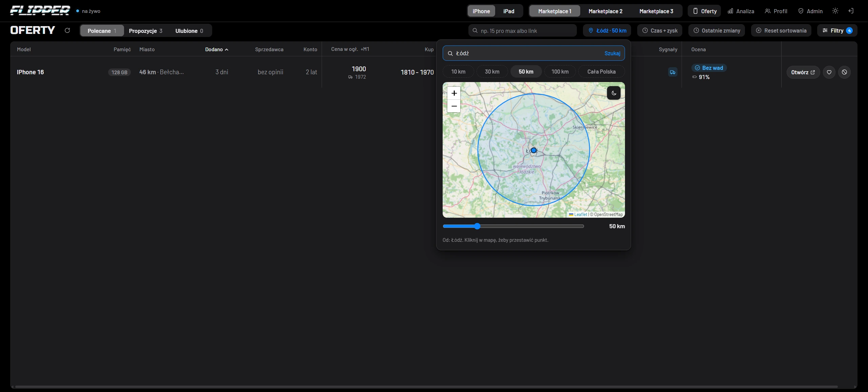Click the delivery truck signal icon
The image size is (868, 392).
672,72
